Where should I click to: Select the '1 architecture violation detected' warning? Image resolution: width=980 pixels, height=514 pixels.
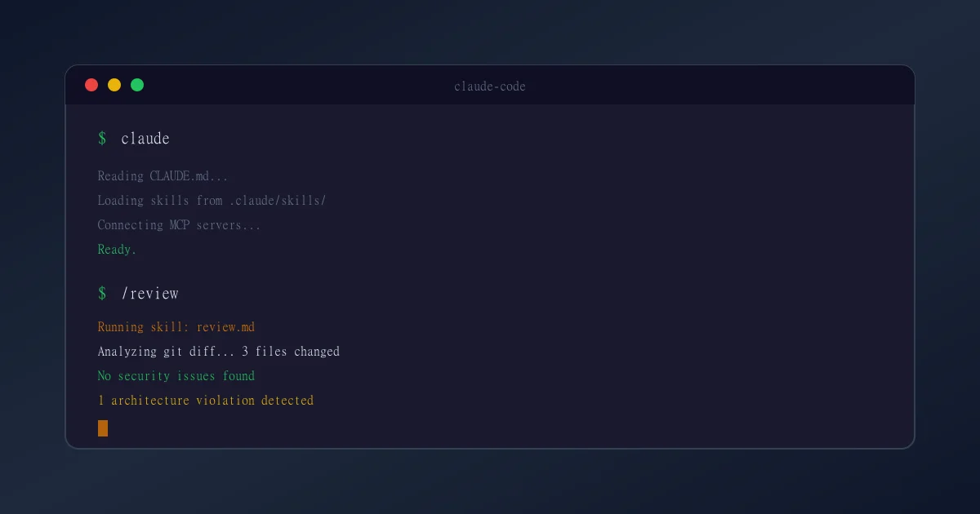[205, 400]
